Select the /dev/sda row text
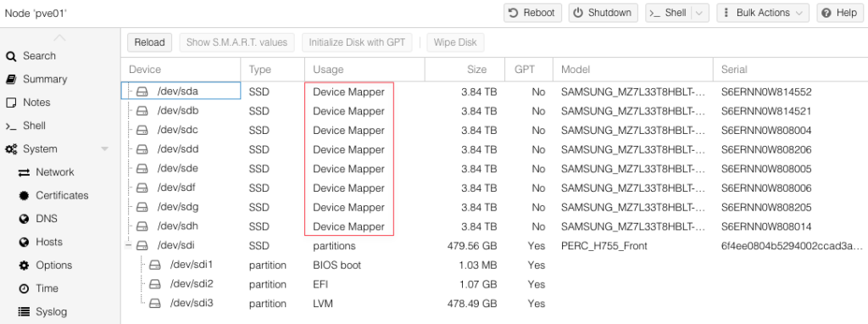 tap(178, 92)
